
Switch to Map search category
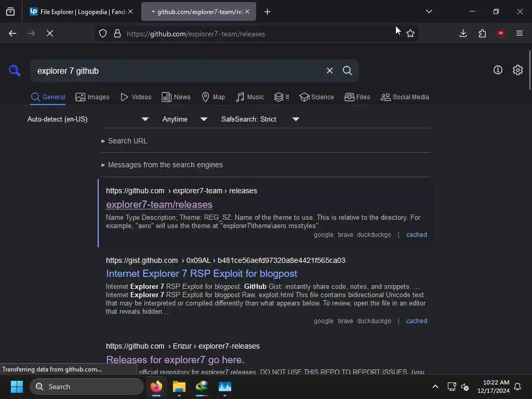click(x=213, y=97)
